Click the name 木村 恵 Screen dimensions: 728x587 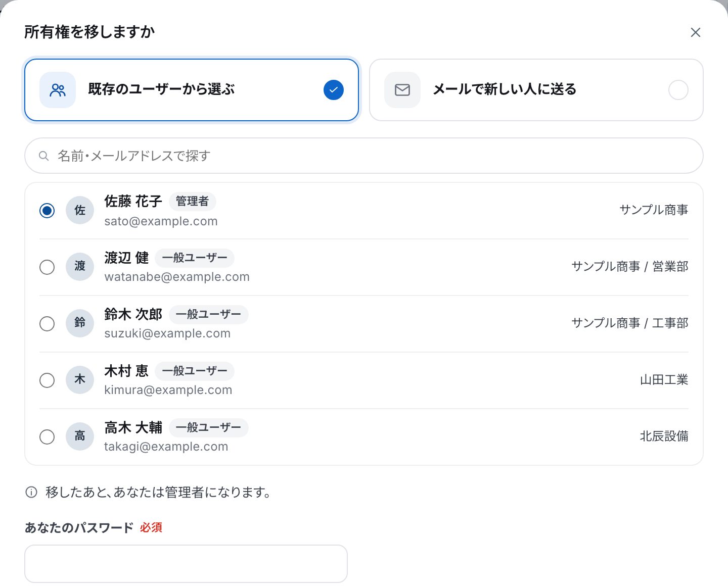126,371
